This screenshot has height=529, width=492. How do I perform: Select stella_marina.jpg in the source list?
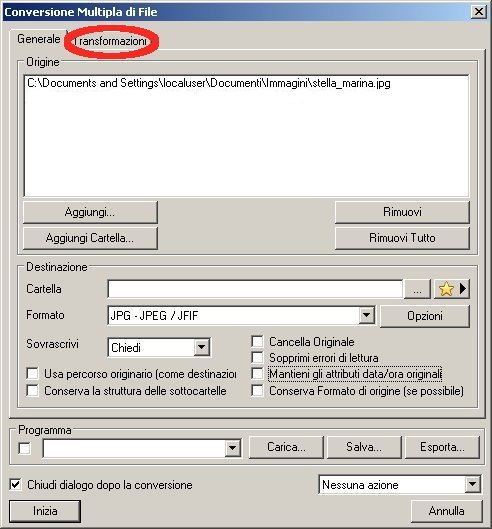[209, 83]
